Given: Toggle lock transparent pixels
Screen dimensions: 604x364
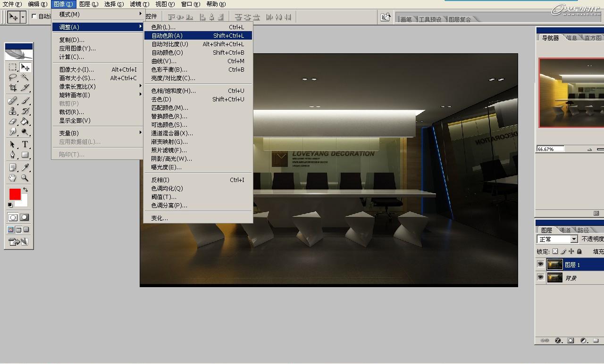Looking at the screenshot, I should (555, 251).
